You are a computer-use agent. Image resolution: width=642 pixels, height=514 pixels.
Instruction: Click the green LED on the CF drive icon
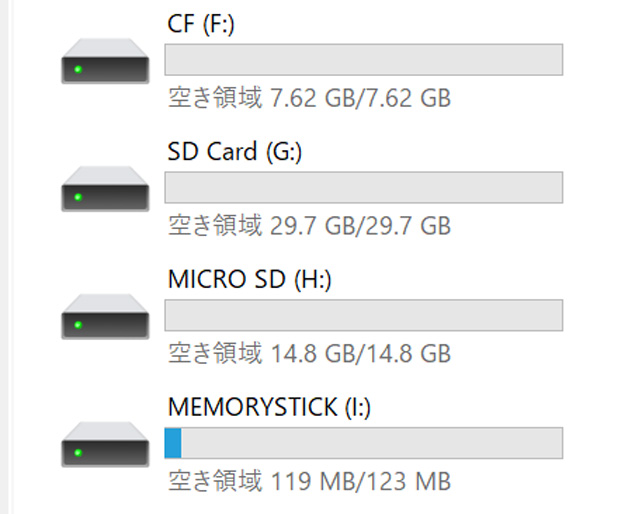click(77, 70)
